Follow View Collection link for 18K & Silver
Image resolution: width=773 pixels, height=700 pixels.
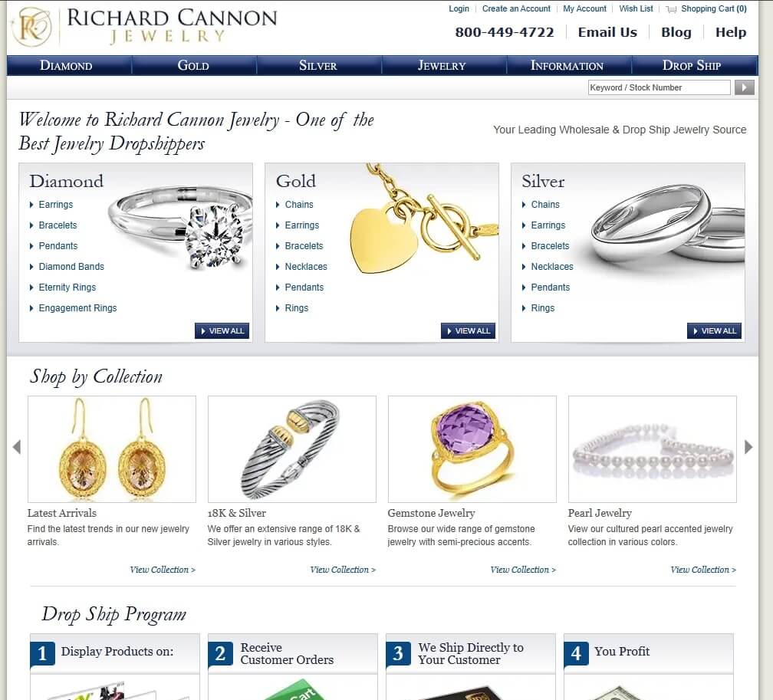343,570
